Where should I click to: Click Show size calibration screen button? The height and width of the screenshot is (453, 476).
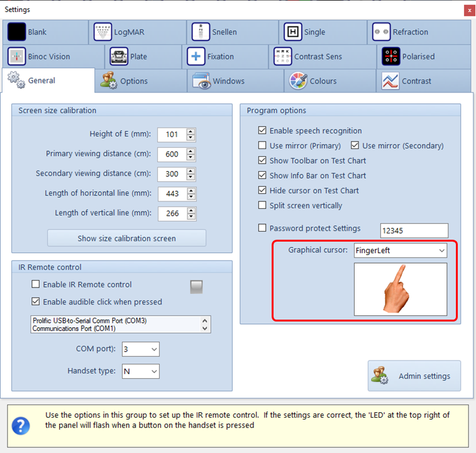click(126, 238)
